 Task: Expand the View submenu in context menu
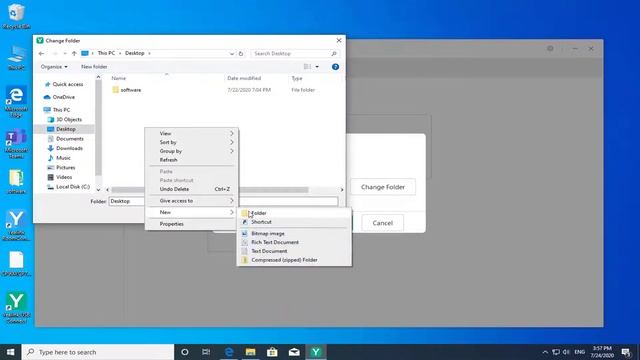pyautogui.click(x=191, y=133)
